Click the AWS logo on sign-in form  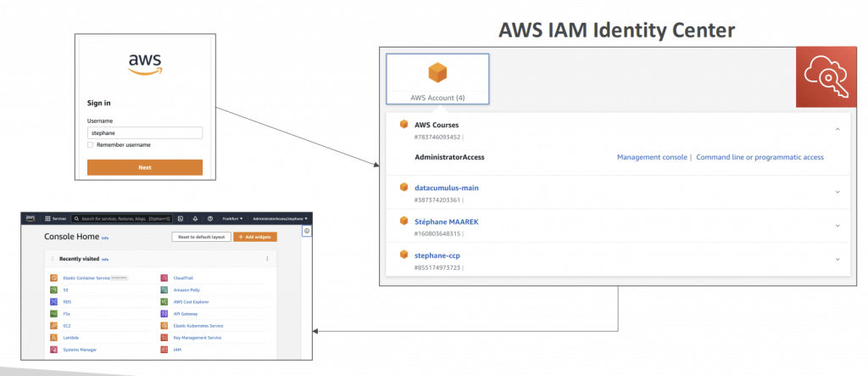145,65
